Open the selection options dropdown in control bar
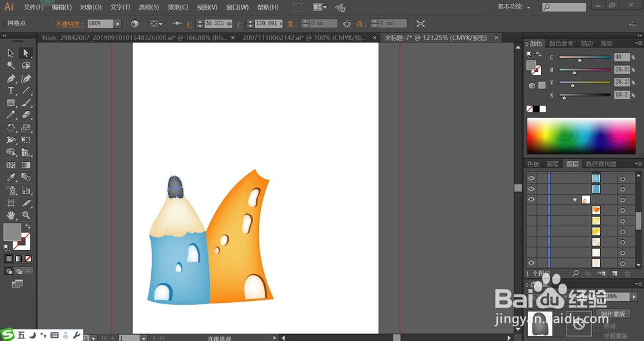 click(x=156, y=24)
